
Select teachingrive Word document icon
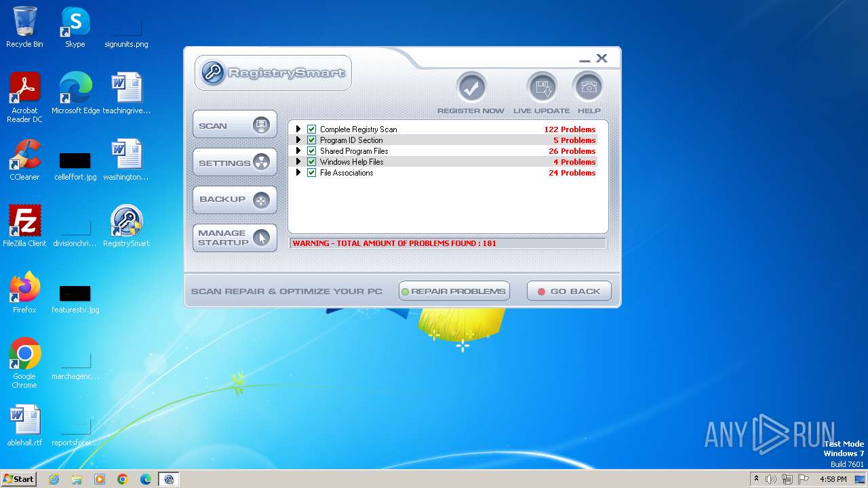[x=126, y=94]
